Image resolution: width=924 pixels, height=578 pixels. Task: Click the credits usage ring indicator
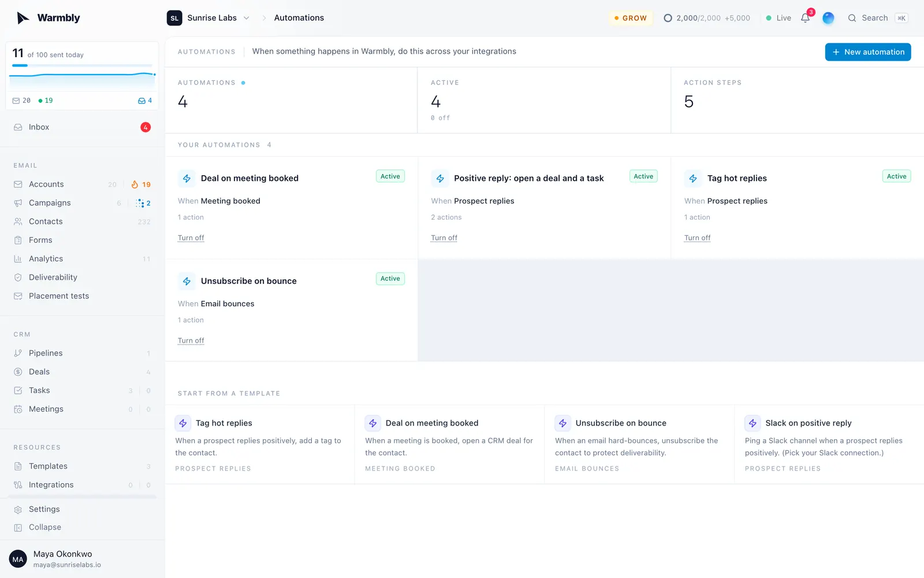pyautogui.click(x=668, y=18)
